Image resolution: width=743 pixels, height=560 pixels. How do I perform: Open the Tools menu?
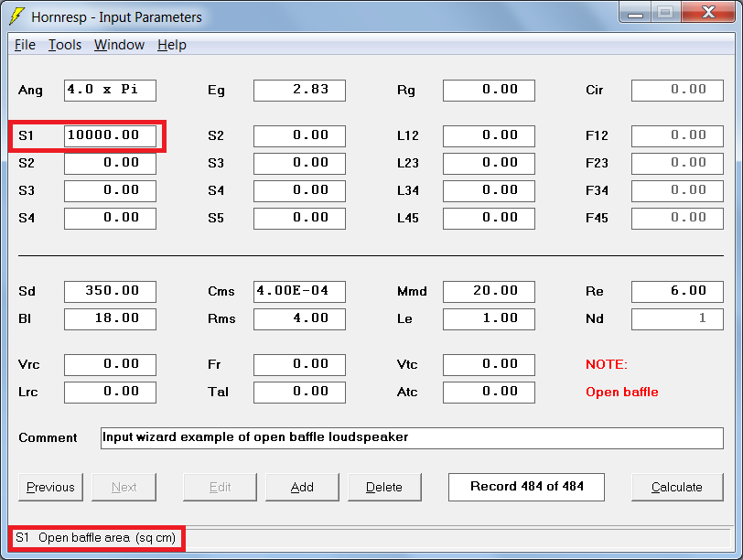click(65, 45)
